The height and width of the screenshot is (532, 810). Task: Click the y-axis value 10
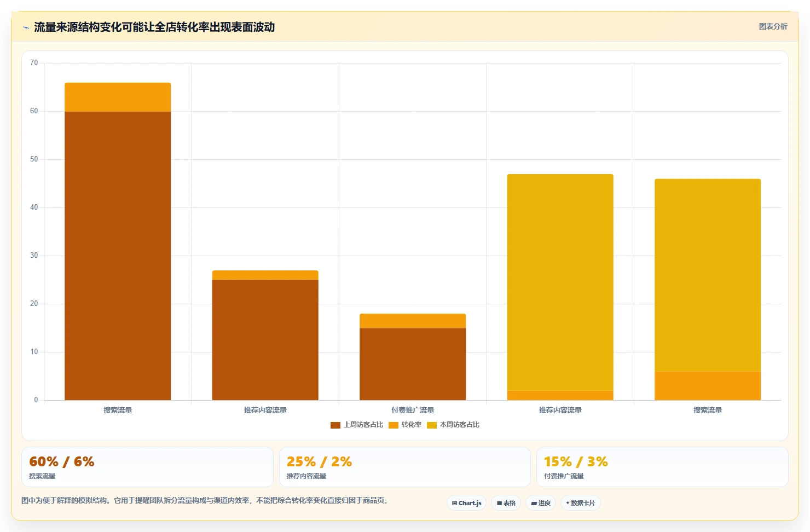(34, 352)
